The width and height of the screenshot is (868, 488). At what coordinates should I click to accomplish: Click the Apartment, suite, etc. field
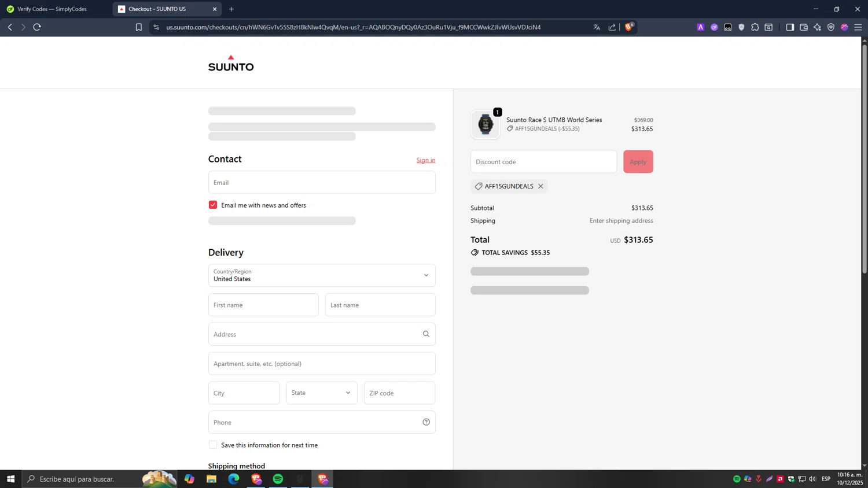(322, 364)
